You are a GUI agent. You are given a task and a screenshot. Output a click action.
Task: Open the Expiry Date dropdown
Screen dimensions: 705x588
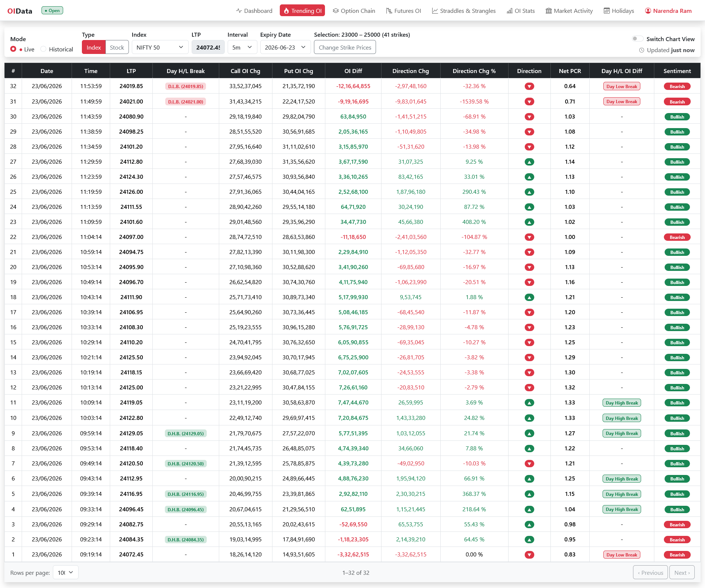pos(285,47)
